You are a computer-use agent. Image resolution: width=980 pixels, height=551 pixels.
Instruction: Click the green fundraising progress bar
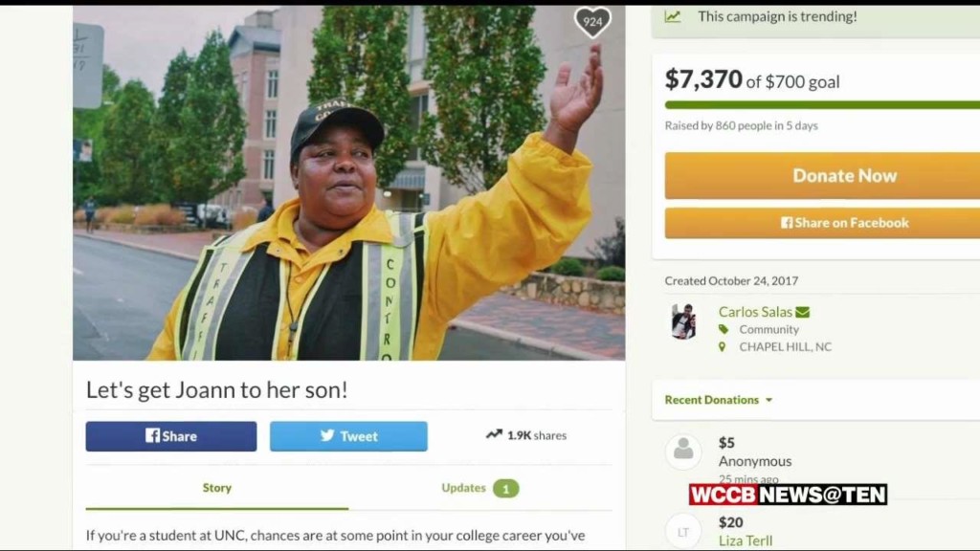coord(822,105)
